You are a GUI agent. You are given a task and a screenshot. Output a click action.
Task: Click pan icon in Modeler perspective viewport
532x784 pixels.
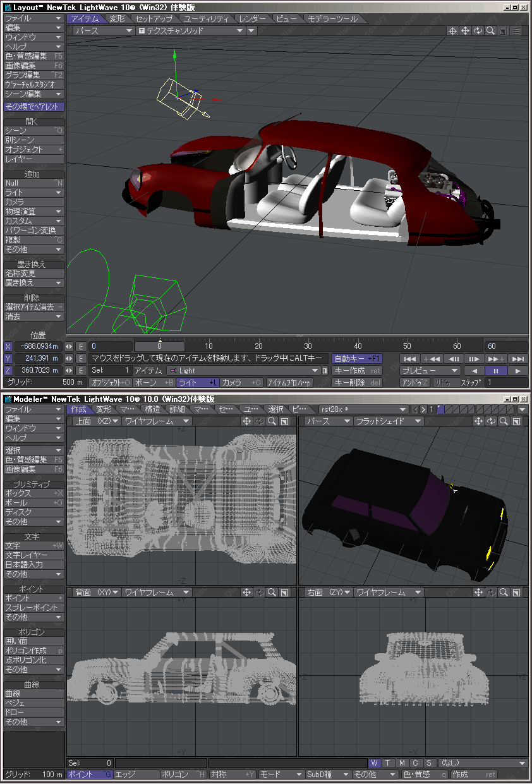(479, 421)
